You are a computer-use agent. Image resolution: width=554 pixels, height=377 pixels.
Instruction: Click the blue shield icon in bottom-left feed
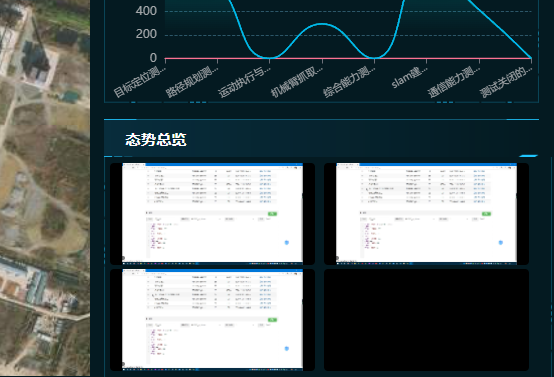click(287, 348)
